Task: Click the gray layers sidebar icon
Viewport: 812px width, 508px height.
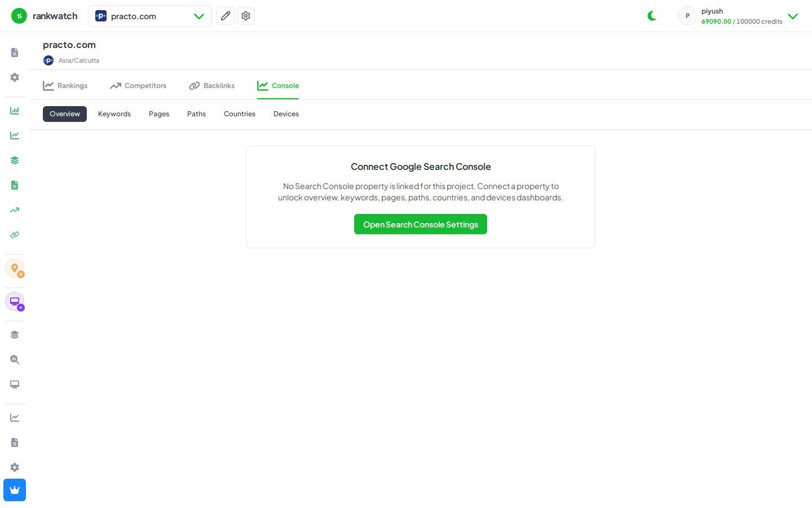Action: (x=15, y=335)
